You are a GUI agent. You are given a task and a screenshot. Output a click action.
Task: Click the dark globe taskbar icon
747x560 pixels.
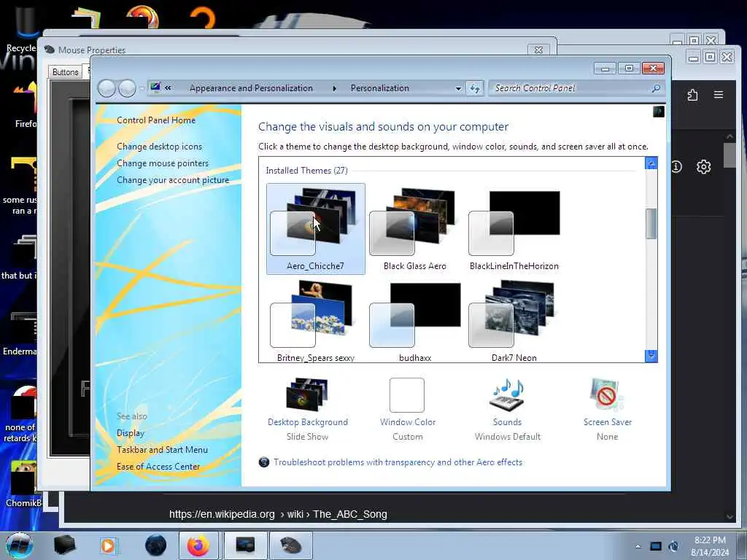[156, 545]
